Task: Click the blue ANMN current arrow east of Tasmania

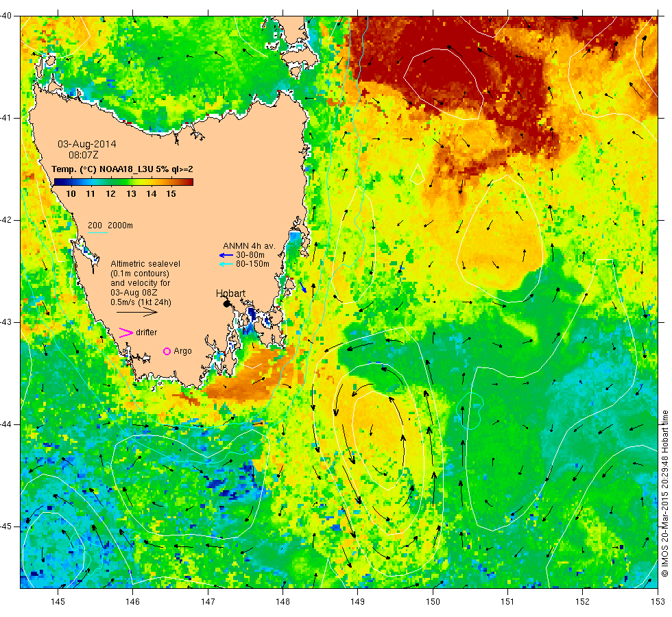Action: point(303,287)
